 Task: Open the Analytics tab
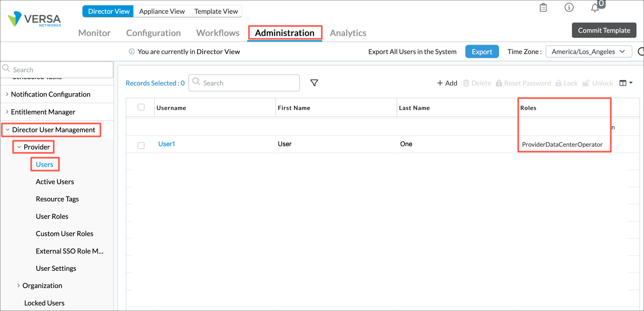tap(348, 33)
